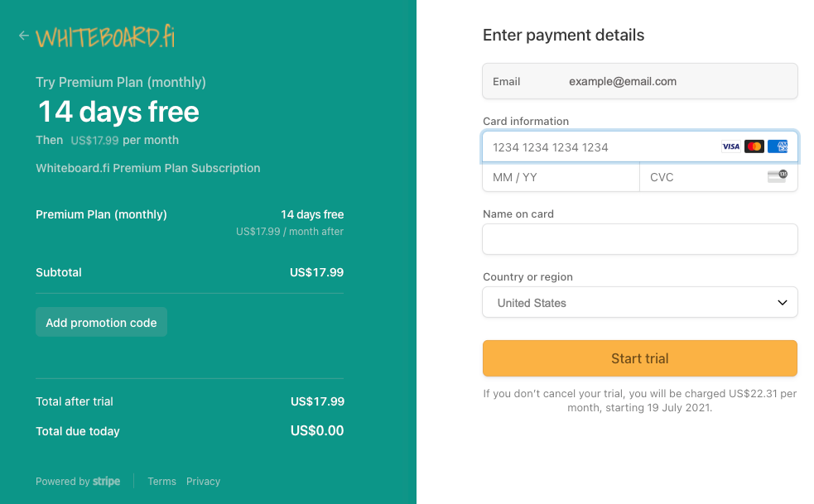Click the Mastercard icon
The image size is (814, 504).
[x=754, y=146]
